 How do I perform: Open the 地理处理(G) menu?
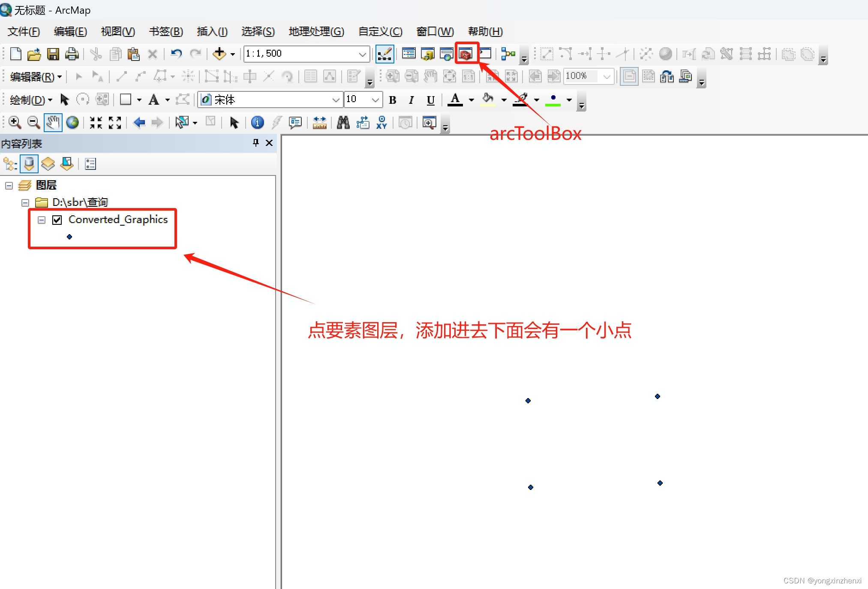[316, 32]
